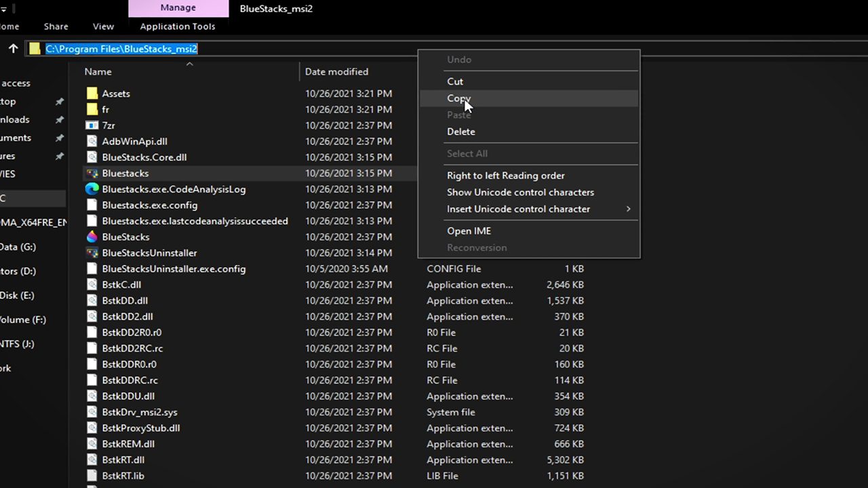Click System file type for BstkDrv_msi2.sys
Screen dimensions: 868x488
point(451,412)
